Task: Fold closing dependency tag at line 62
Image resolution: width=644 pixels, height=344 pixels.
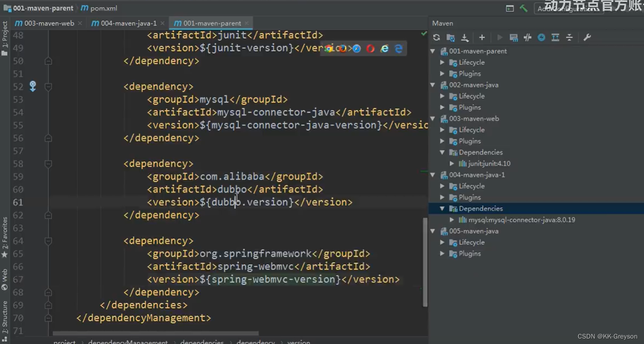Action: pyautogui.click(x=48, y=215)
